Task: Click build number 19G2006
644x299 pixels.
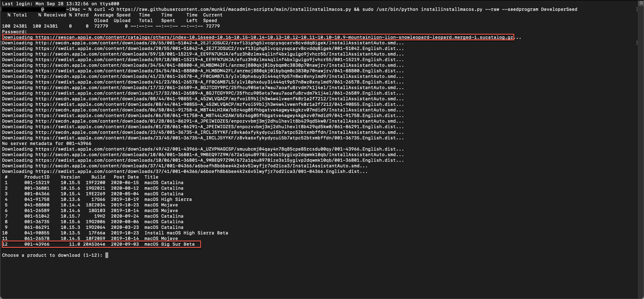Action: click(96, 222)
